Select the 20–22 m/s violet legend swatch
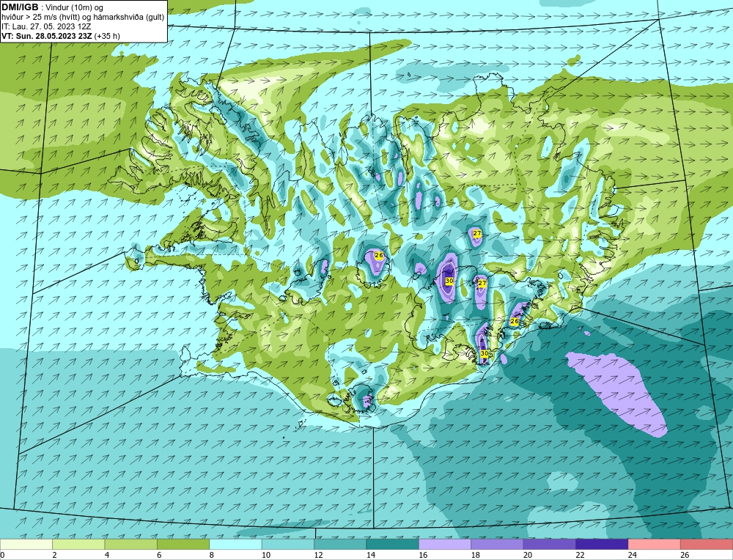This screenshot has height=560, width=733. pos(550,544)
